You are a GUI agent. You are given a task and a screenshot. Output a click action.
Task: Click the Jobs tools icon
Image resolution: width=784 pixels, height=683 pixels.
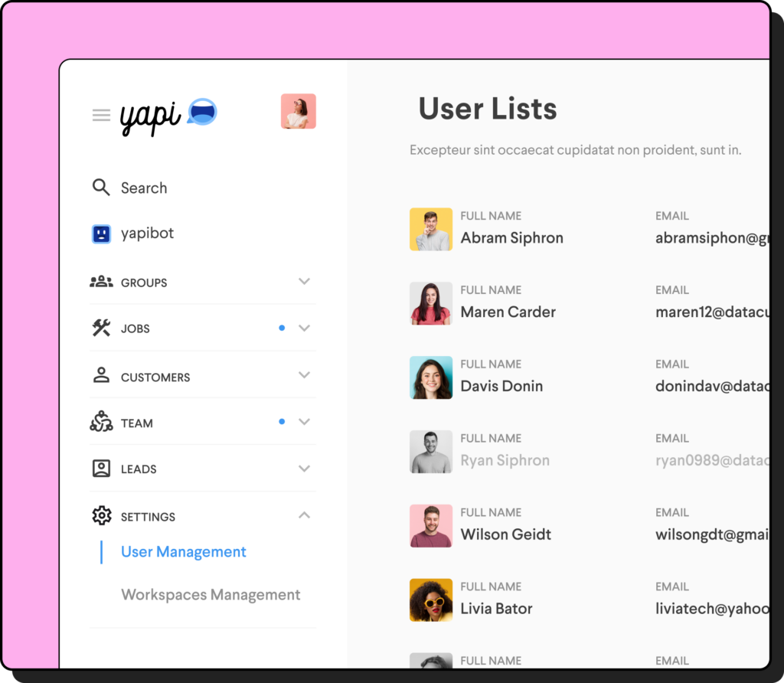[x=101, y=328]
